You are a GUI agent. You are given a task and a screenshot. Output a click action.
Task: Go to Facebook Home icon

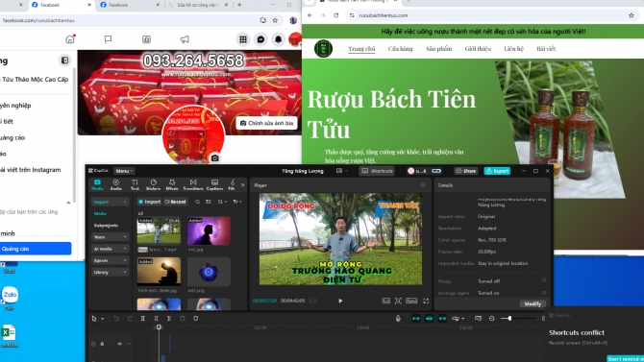coord(70,39)
